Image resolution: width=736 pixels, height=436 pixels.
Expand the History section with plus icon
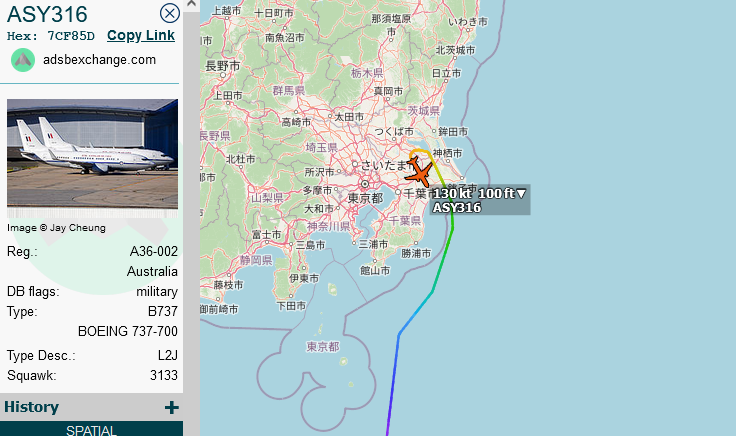click(x=171, y=407)
